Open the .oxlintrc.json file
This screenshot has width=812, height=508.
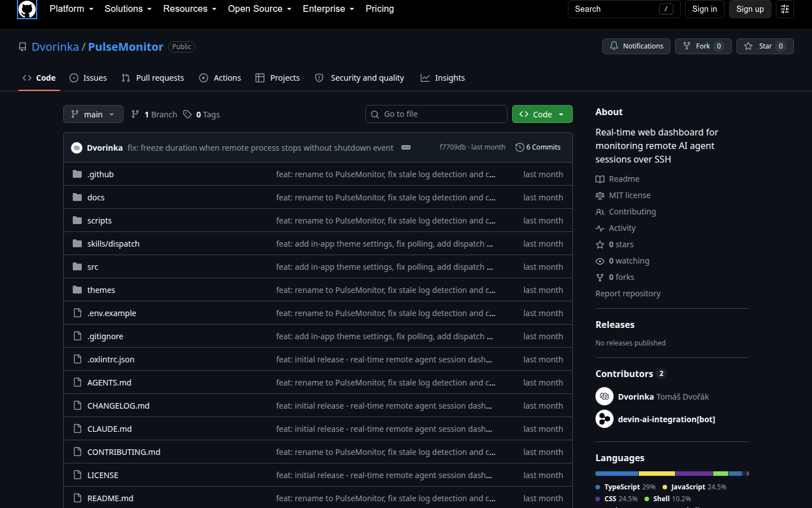click(x=111, y=360)
